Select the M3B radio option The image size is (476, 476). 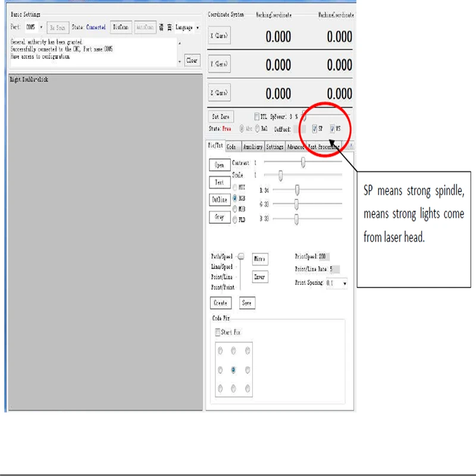click(x=235, y=209)
